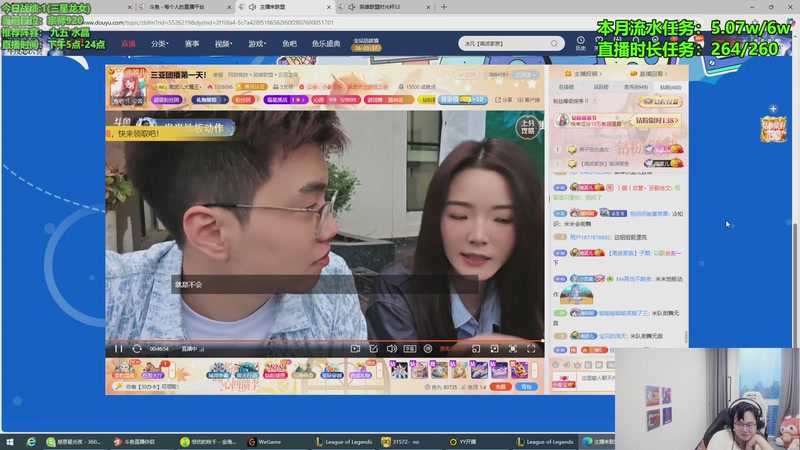
Task: Switch to the 英雄联盟时光杯S3 browser tab
Action: (x=380, y=7)
